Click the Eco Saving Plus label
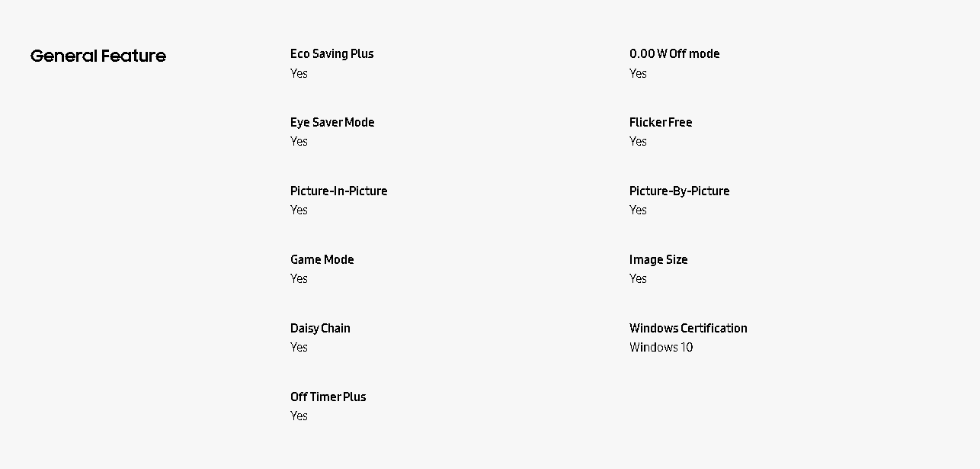 [331, 53]
